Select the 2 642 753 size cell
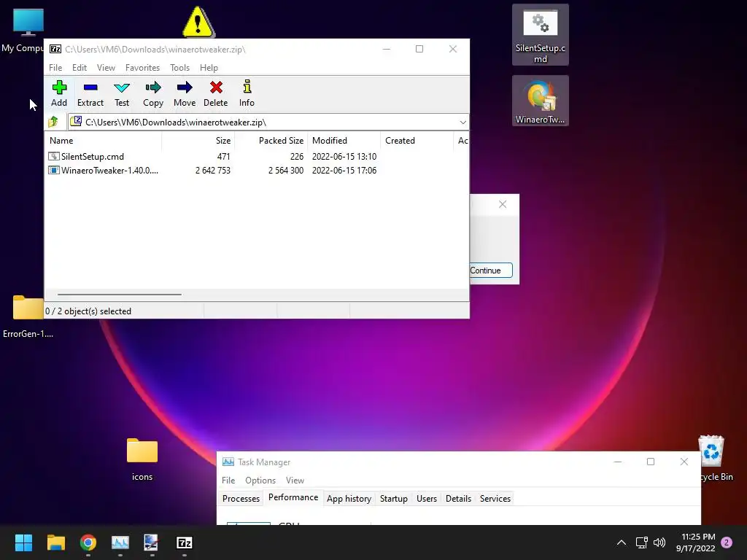 [x=212, y=170]
